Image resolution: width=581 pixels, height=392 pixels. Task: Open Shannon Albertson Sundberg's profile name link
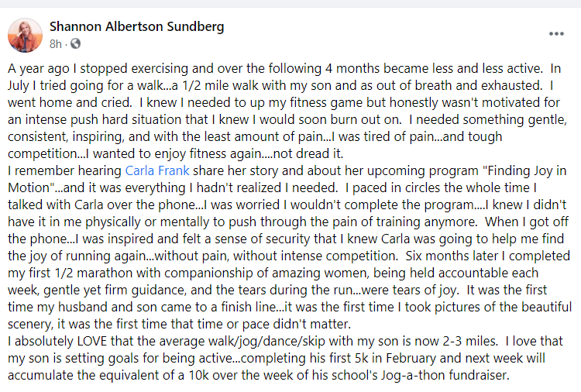[x=136, y=26]
